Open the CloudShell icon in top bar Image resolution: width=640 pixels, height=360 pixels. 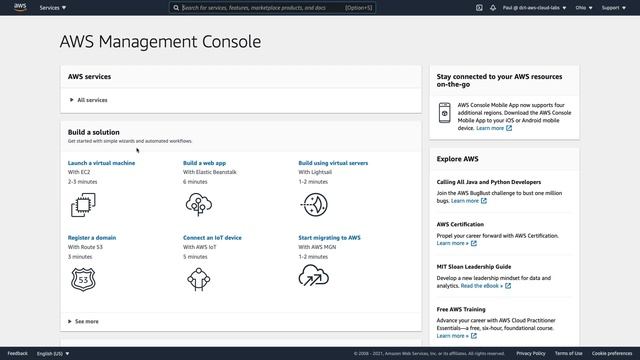coord(479,8)
